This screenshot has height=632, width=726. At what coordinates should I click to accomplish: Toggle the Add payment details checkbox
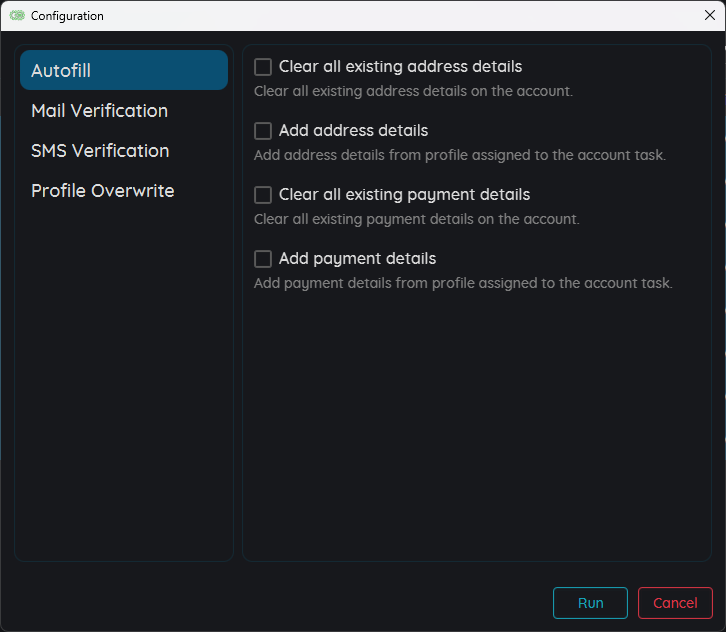[x=263, y=259]
